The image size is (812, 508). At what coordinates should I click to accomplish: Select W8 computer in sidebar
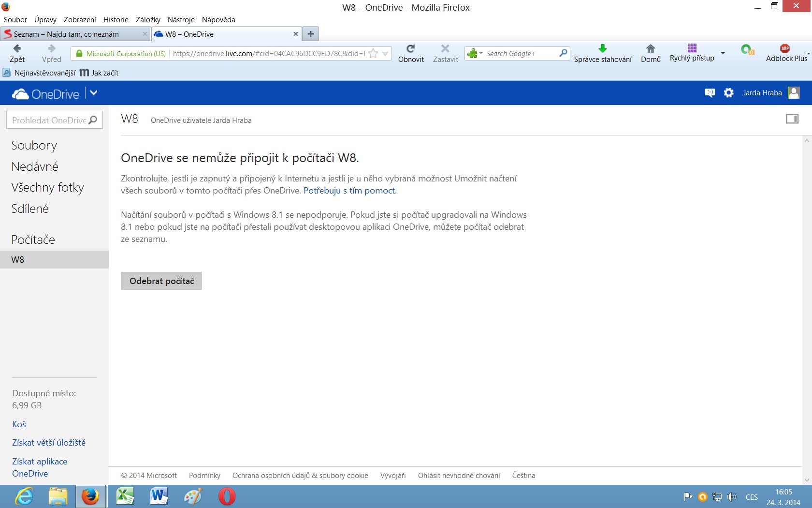(54, 260)
